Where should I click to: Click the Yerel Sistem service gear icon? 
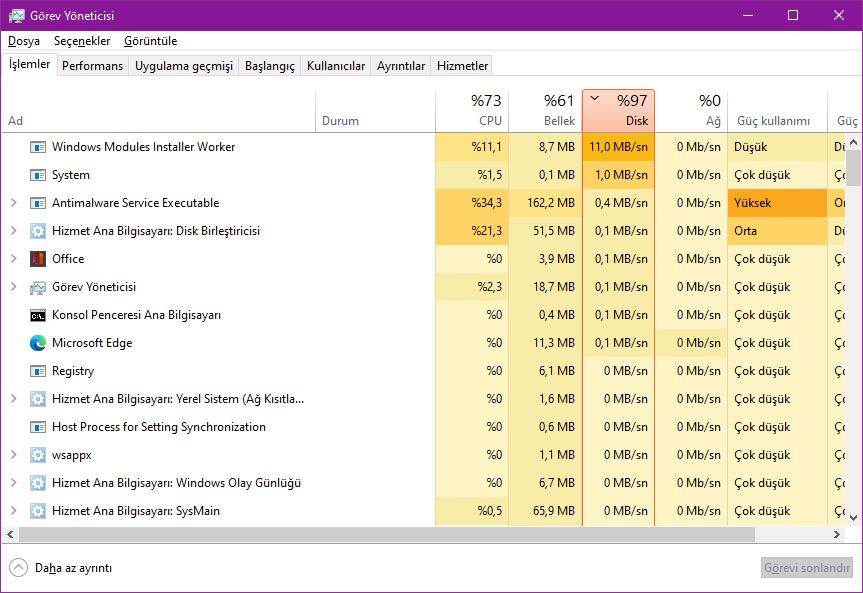(37, 399)
